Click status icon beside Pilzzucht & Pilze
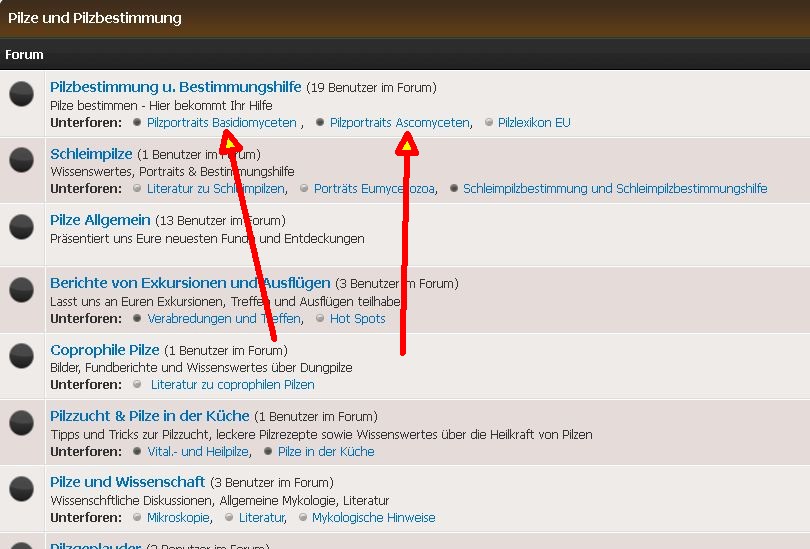Screen dimensions: 810x549 21,423
